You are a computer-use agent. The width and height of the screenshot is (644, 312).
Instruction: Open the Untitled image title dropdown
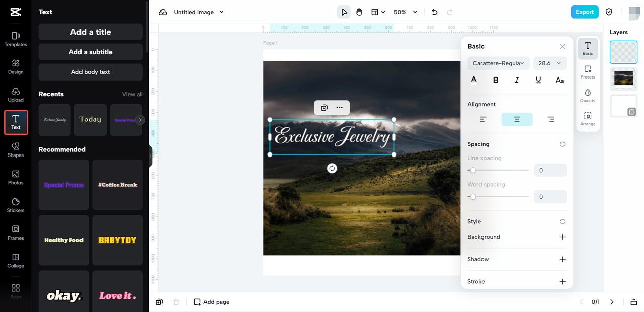[199, 12]
